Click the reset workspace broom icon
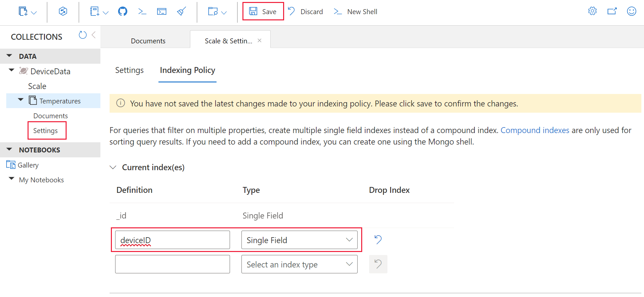The height and width of the screenshot is (297, 644). (181, 11)
